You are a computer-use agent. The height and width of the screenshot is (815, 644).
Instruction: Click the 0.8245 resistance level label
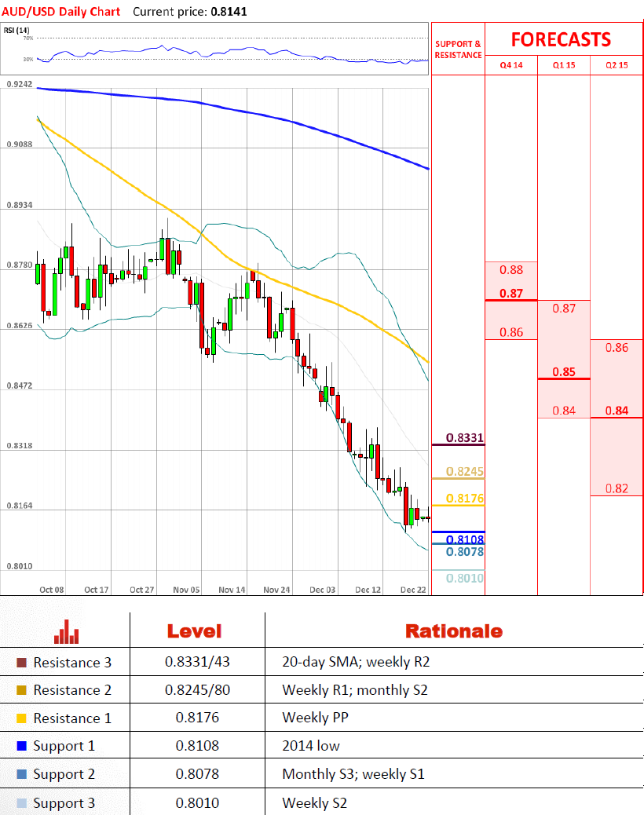coord(465,471)
